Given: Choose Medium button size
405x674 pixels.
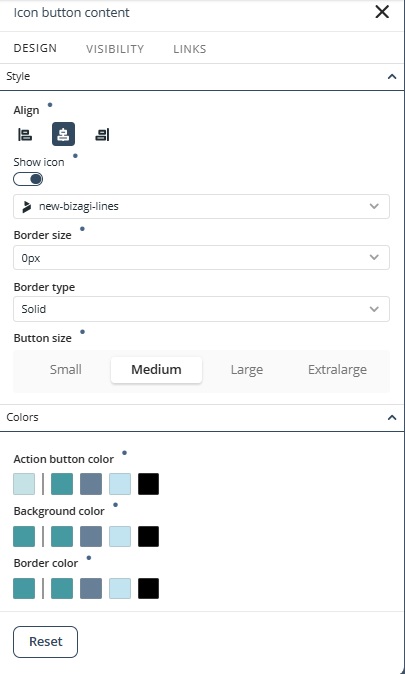Looking at the screenshot, I should [156, 370].
